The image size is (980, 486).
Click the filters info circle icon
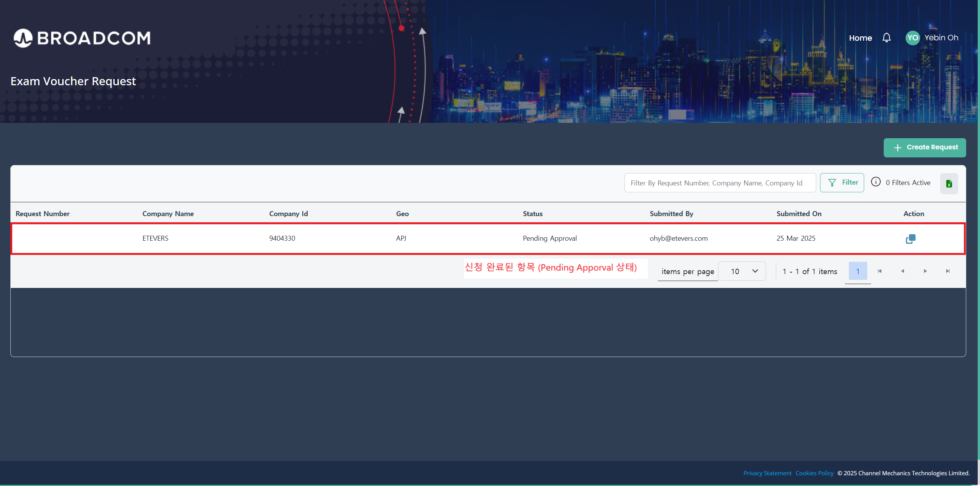876,182
